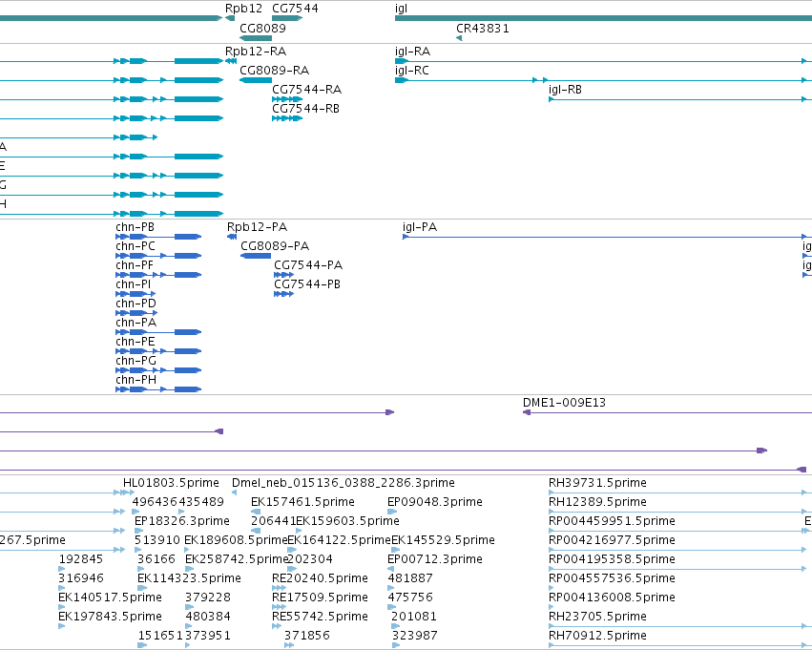
Task: Click the HL01803.5prime EST label
Action: point(172,483)
